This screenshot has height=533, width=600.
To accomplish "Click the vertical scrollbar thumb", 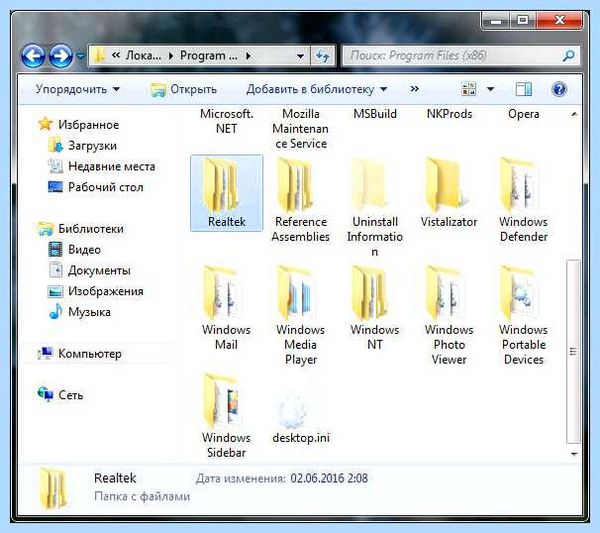I will click(573, 351).
